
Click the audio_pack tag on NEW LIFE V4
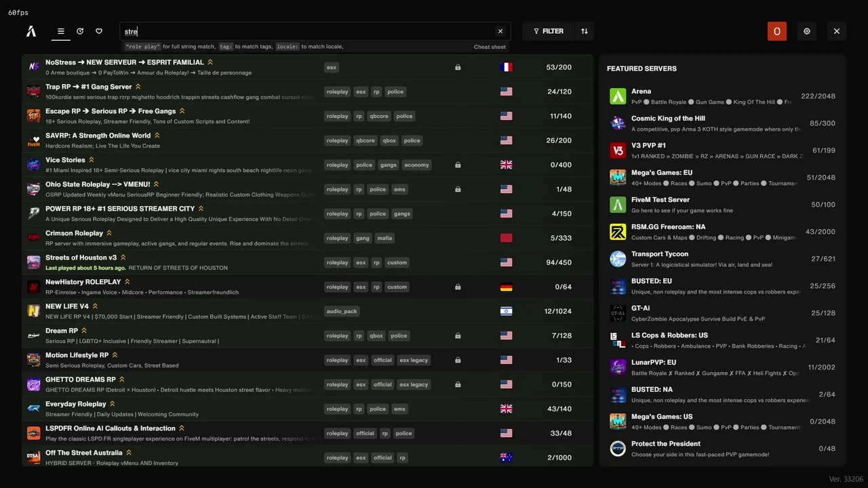click(x=342, y=311)
